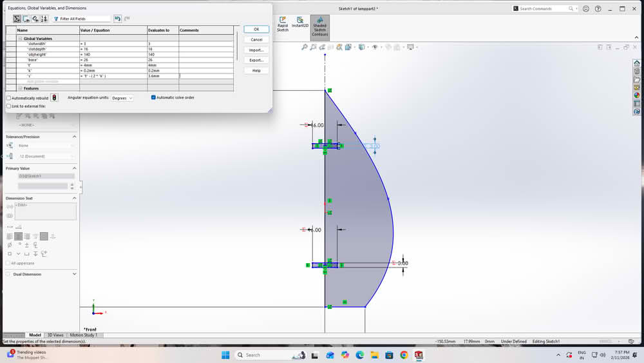Click Export... button
This screenshot has width=644, height=363.
tap(256, 60)
